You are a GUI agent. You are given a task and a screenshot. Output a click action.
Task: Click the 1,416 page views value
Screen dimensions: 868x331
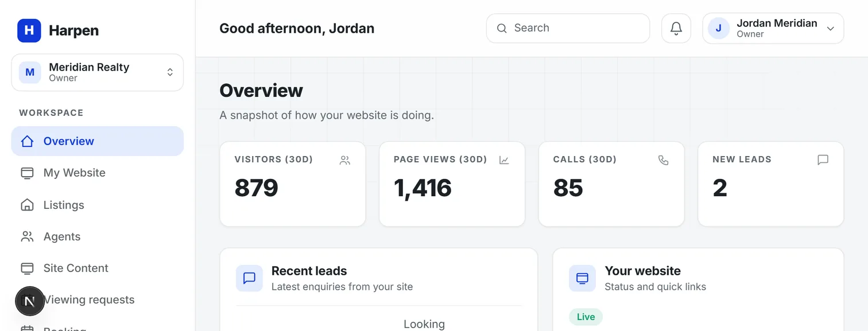423,188
